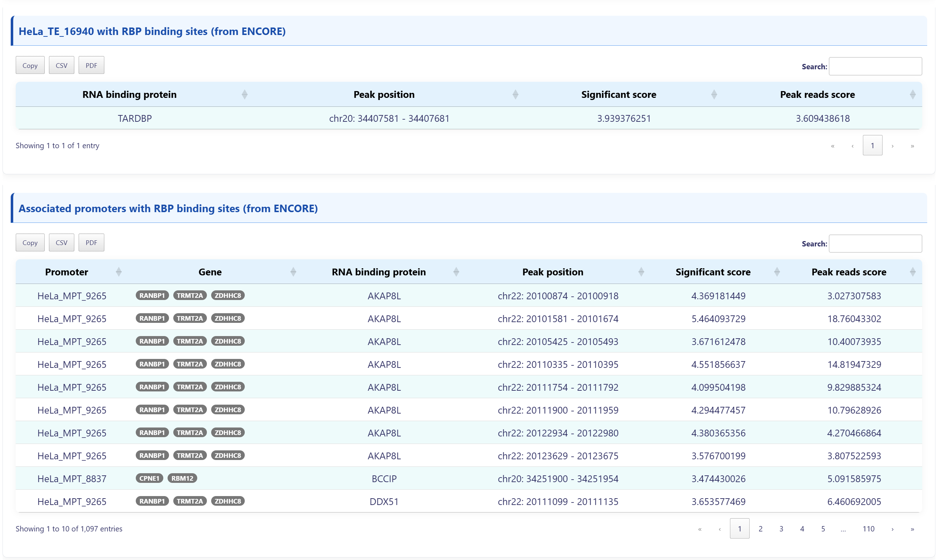Sort top table by Significant score arrows
The height and width of the screenshot is (560, 939).
pos(714,94)
